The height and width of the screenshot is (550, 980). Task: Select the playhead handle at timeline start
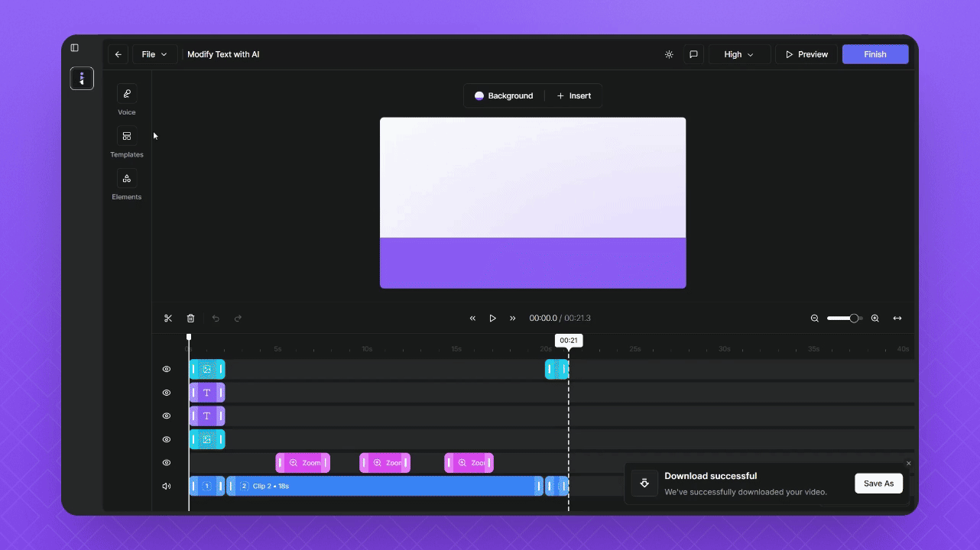(x=189, y=337)
